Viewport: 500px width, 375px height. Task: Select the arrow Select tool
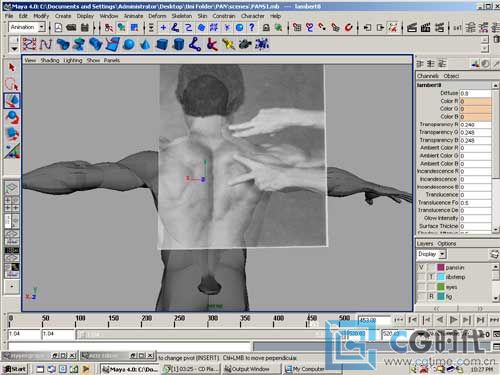tap(12, 68)
